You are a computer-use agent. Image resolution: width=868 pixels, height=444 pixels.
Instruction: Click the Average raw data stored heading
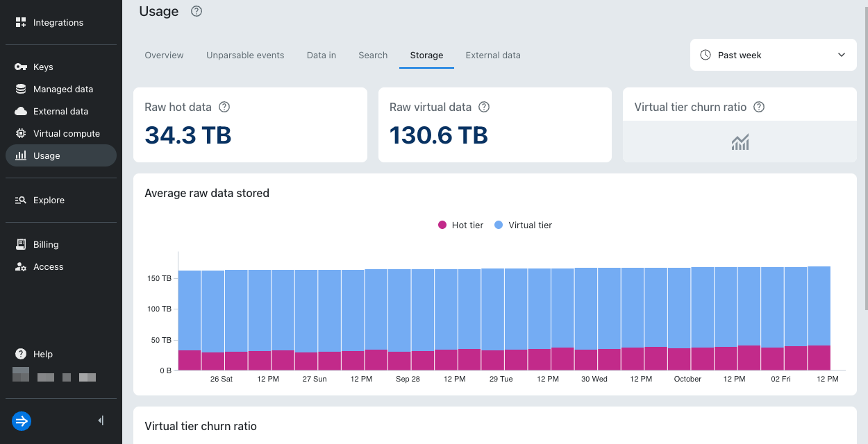207,193
